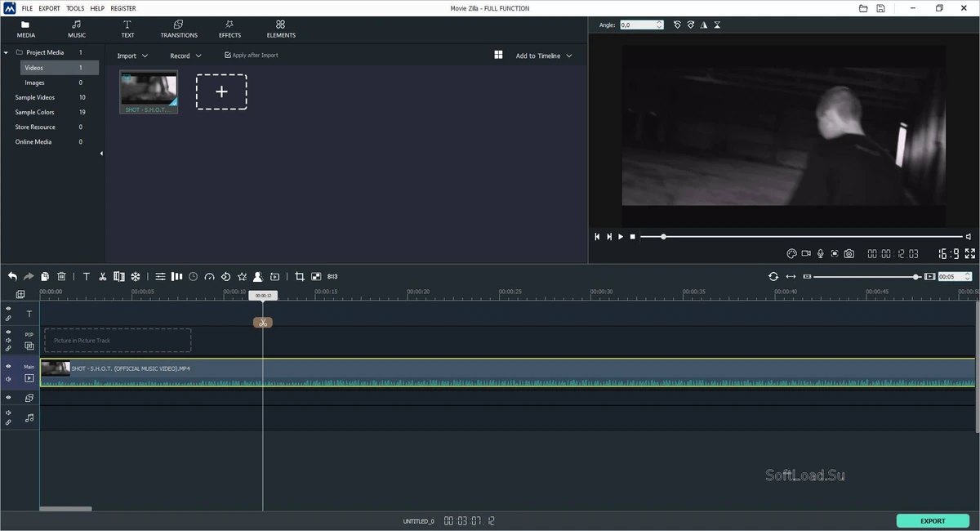Select the SHOT - S.H.O.T. media thumbnail
Image resolution: width=980 pixels, height=531 pixels.
tap(149, 91)
